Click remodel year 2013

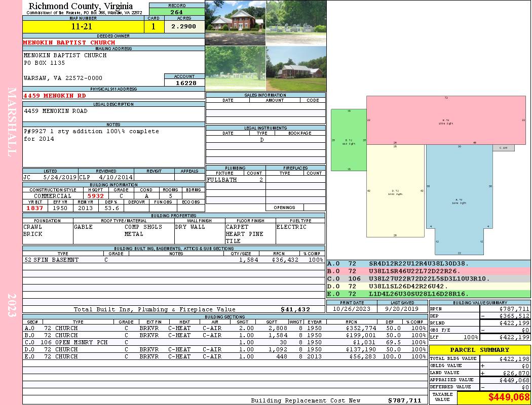(x=85, y=208)
